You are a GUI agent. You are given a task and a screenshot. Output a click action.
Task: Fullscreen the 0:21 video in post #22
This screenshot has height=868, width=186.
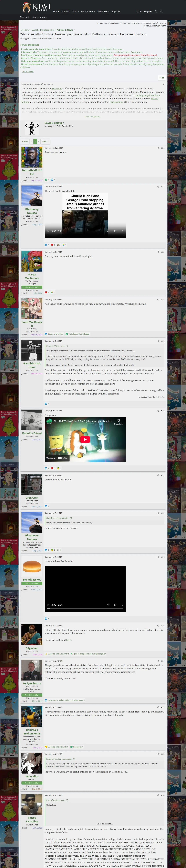click(x=115, y=231)
